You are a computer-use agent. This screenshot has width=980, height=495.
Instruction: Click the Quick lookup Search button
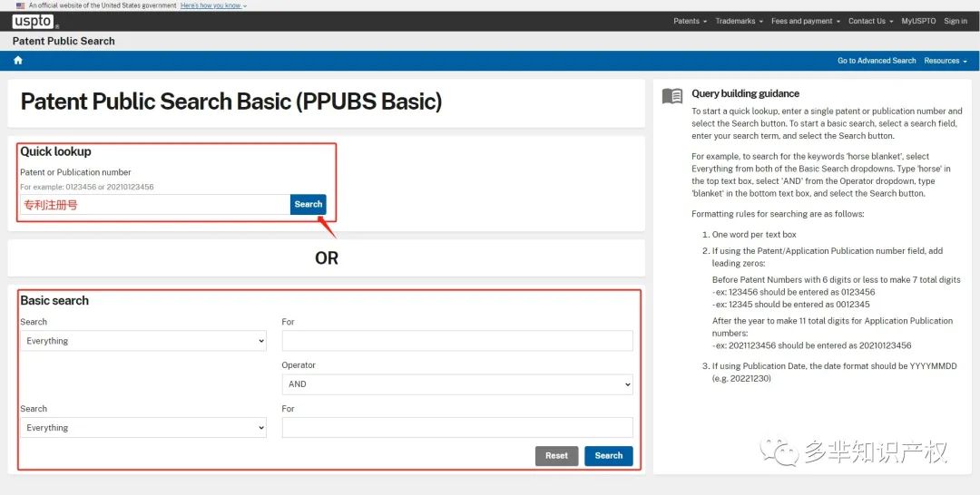pos(309,204)
